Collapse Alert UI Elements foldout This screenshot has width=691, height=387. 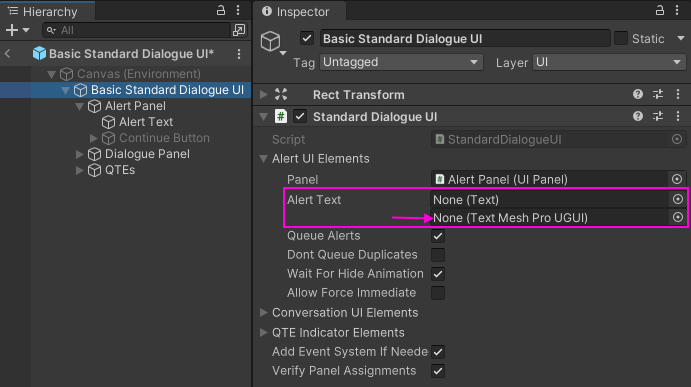coord(264,159)
